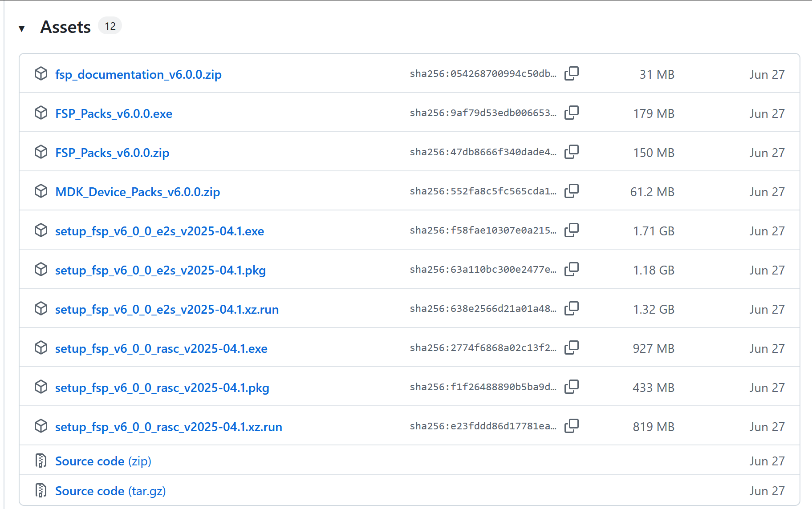Copy sha256 for setup e2s .pkg asset
Image resolution: width=812 pixels, height=509 pixels.
572,269
